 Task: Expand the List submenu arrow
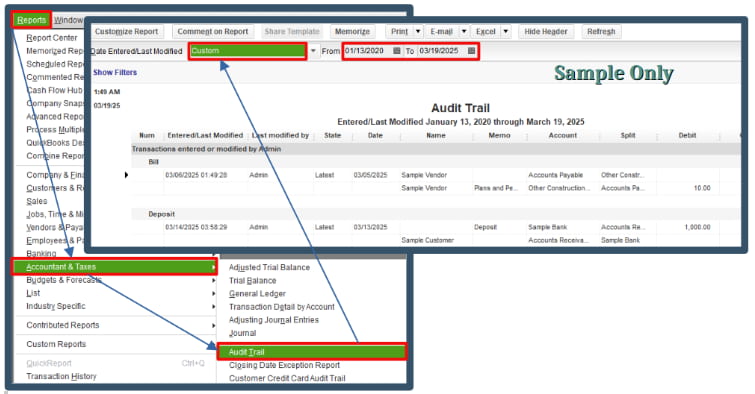tap(213, 293)
